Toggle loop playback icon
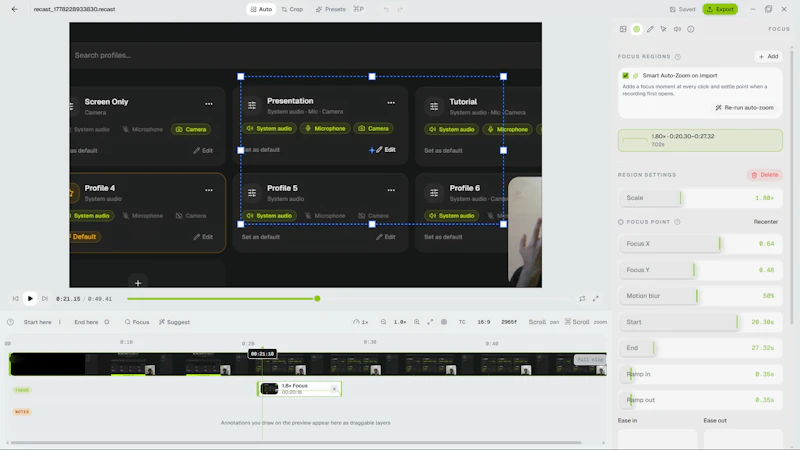The image size is (800, 450). pos(582,298)
